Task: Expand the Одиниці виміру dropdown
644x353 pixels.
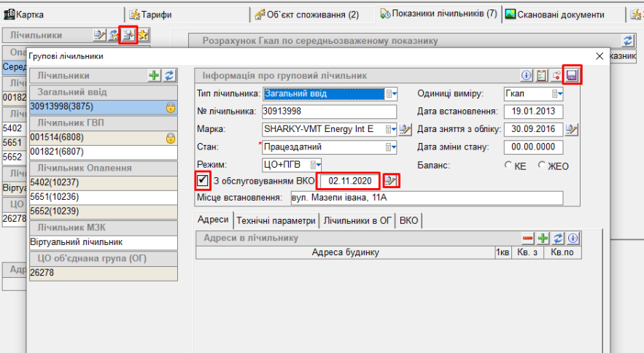Action: pyautogui.click(x=557, y=93)
